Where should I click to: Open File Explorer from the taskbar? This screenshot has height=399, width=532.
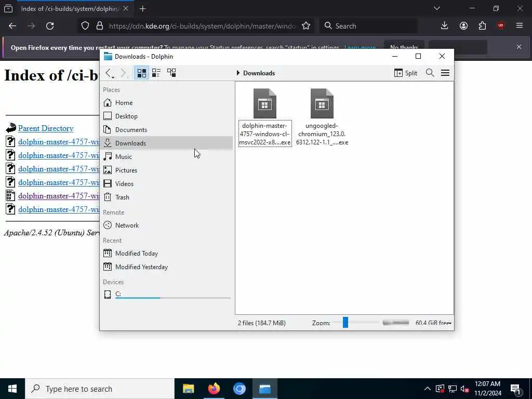[188, 389]
